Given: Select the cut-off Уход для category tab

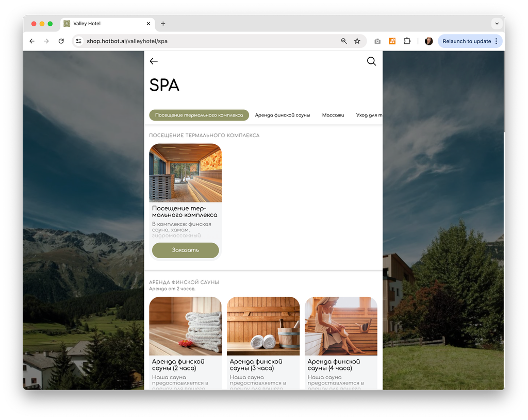Looking at the screenshot, I should click(x=369, y=115).
